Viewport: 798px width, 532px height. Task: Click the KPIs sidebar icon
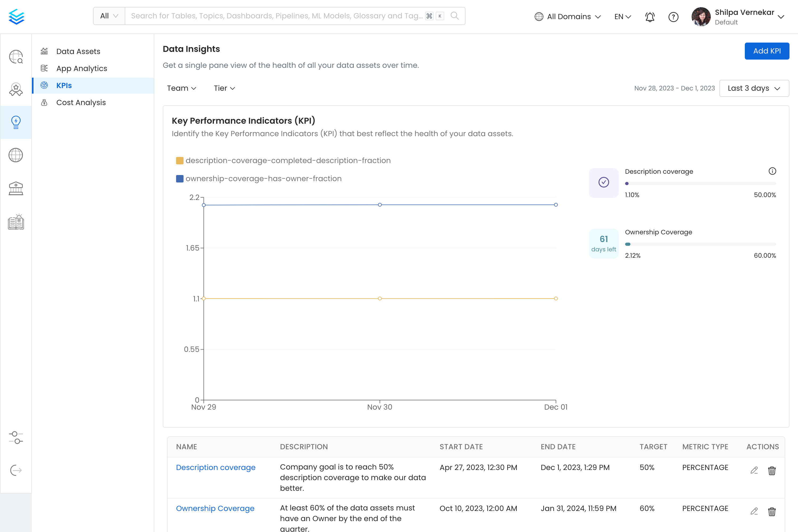pos(44,85)
